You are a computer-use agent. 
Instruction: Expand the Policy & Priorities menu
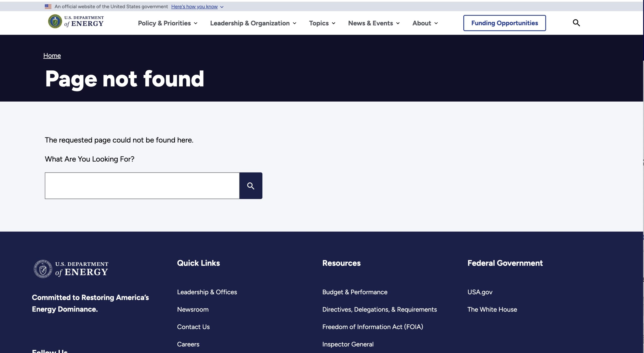168,23
